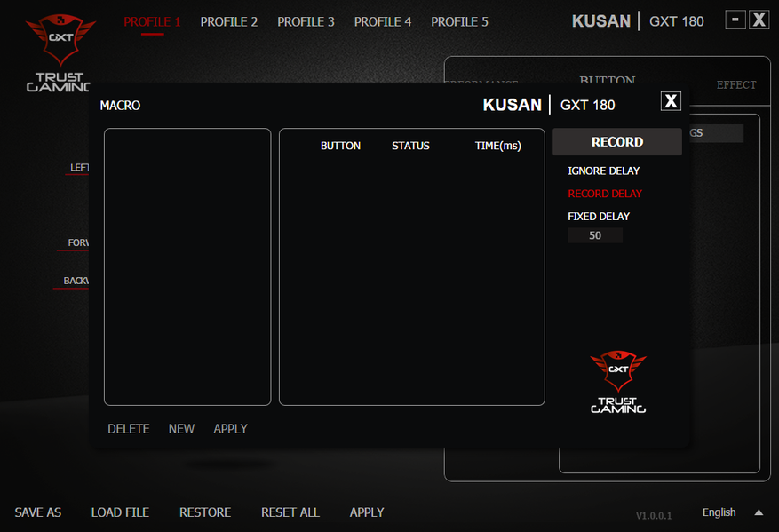779x532 pixels.
Task: Minimize the main GXT 180 window
Action: (x=735, y=20)
